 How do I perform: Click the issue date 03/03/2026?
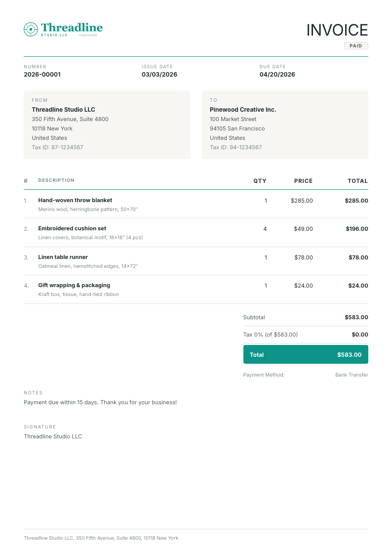tap(159, 74)
